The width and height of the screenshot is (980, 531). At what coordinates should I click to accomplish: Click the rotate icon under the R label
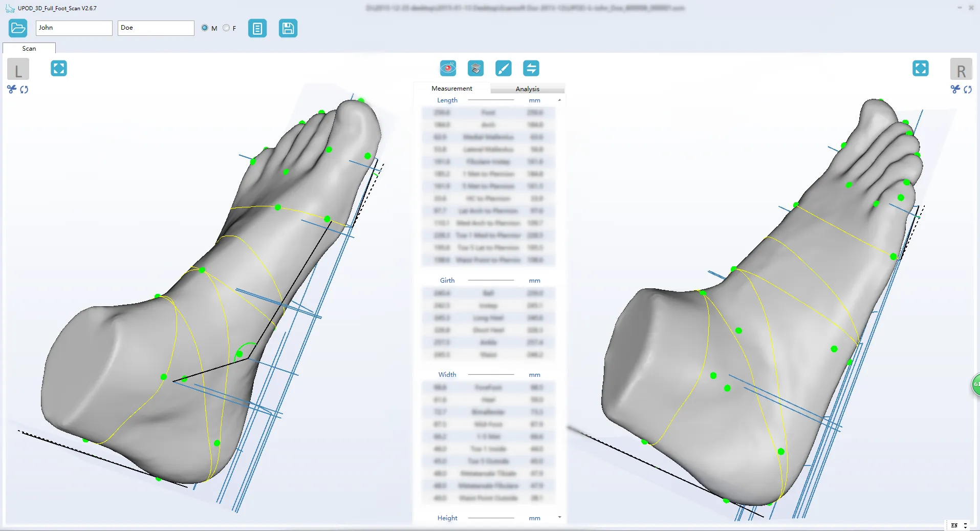969,90
